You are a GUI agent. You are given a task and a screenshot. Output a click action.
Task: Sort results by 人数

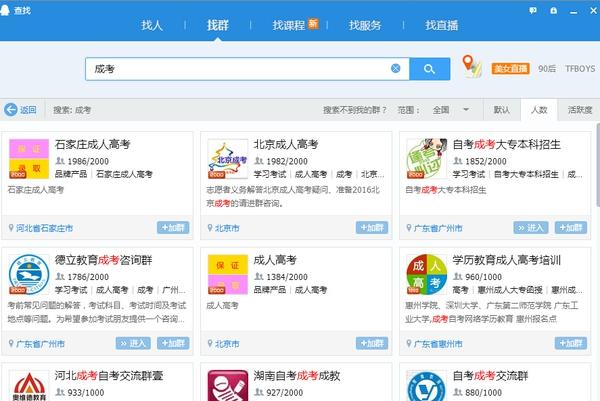pos(539,110)
